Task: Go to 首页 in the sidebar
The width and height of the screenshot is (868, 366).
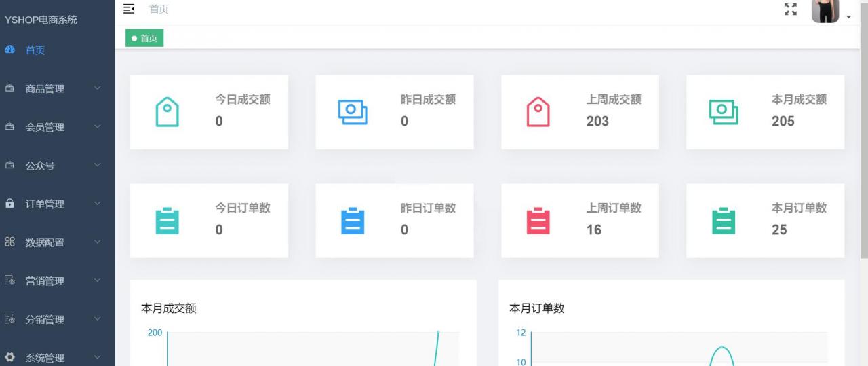Action: (35, 50)
